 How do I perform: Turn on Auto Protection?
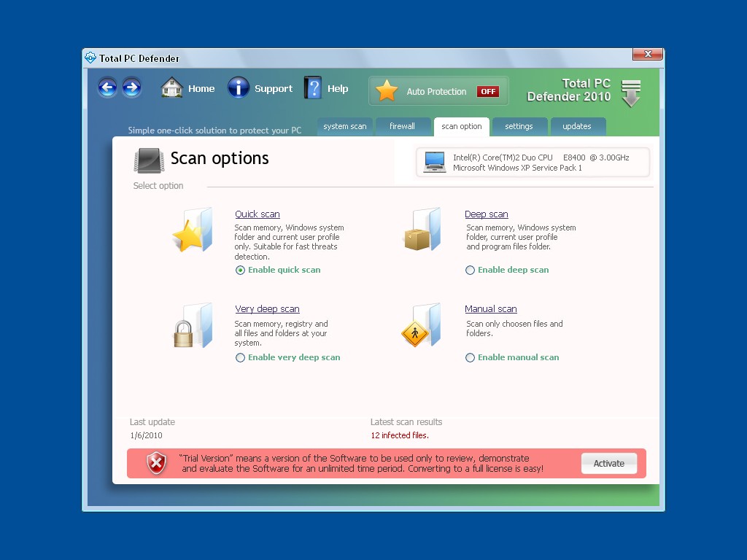(x=487, y=91)
